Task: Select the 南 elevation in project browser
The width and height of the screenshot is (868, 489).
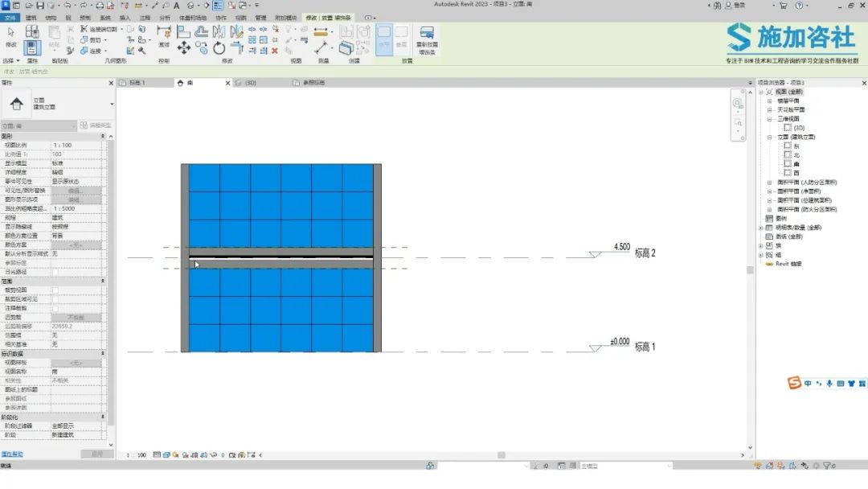Action: (796, 164)
